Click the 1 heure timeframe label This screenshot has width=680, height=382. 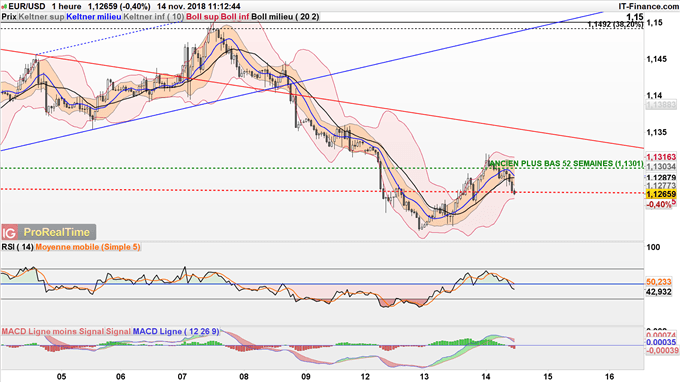66,7
